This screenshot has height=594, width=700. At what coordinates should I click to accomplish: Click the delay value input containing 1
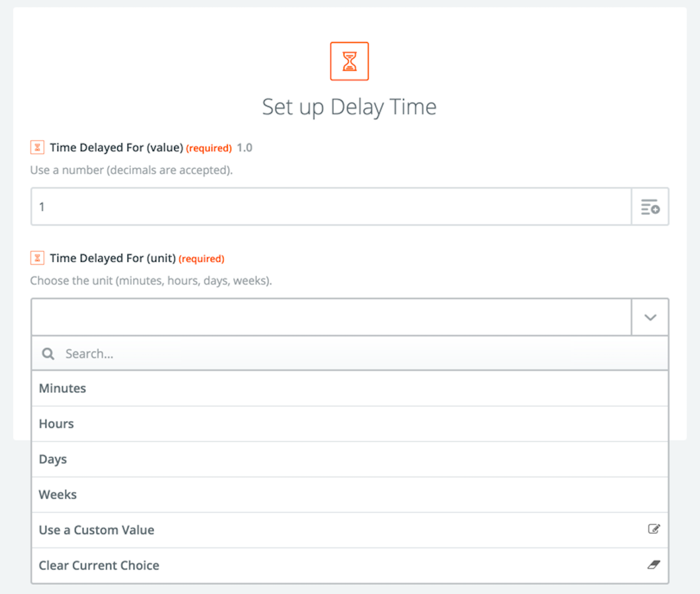click(331, 207)
